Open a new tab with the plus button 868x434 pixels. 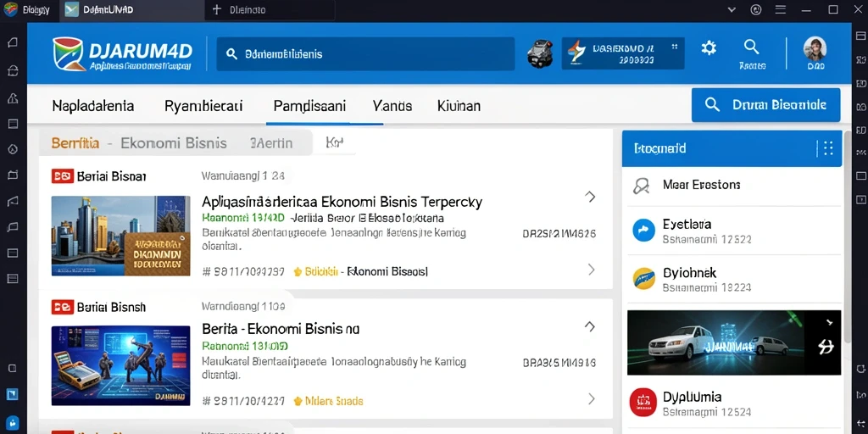tap(217, 9)
